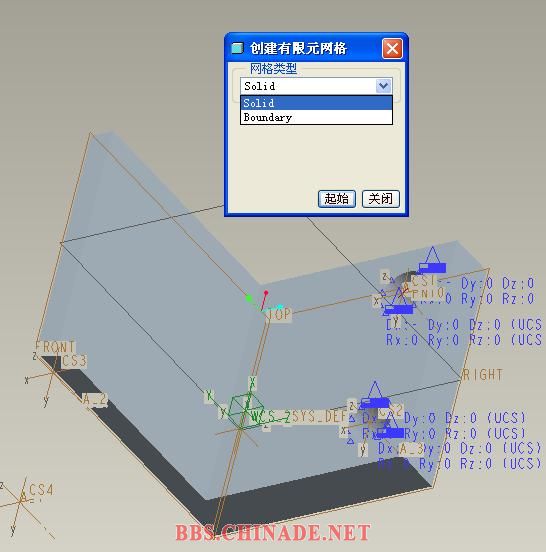Viewport: 546px width, 552px height.
Task: Select the RIGHT datum plane label
Action: click(x=482, y=375)
